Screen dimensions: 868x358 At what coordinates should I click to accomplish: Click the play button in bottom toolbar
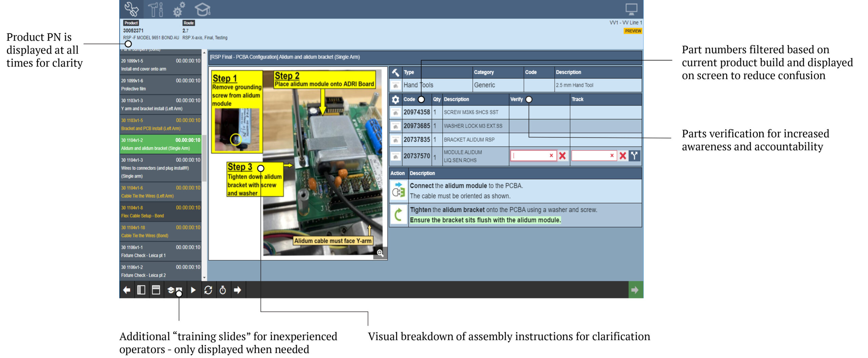point(193,290)
